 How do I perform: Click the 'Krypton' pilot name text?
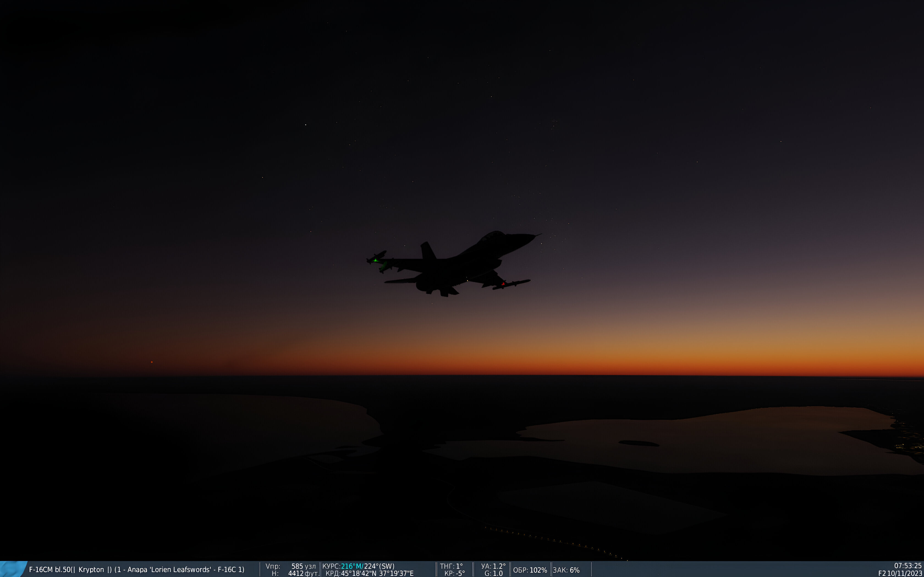pyautogui.click(x=91, y=569)
